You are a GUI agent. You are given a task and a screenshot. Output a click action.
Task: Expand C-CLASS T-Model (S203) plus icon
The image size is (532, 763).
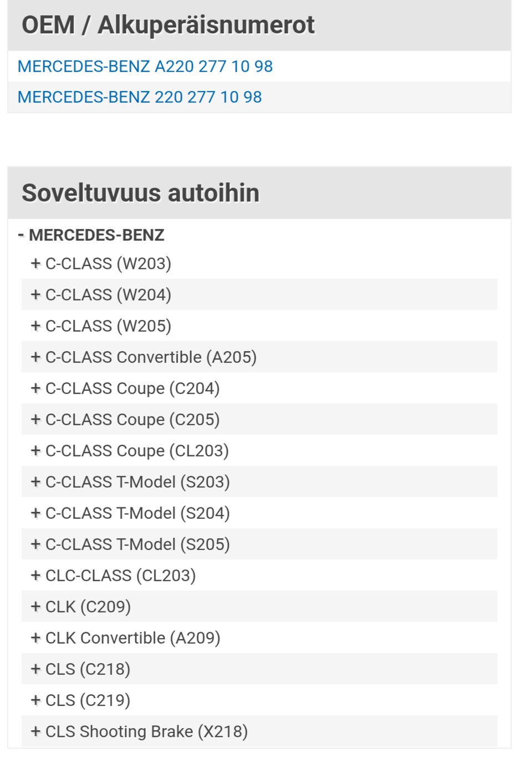coord(36,481)
